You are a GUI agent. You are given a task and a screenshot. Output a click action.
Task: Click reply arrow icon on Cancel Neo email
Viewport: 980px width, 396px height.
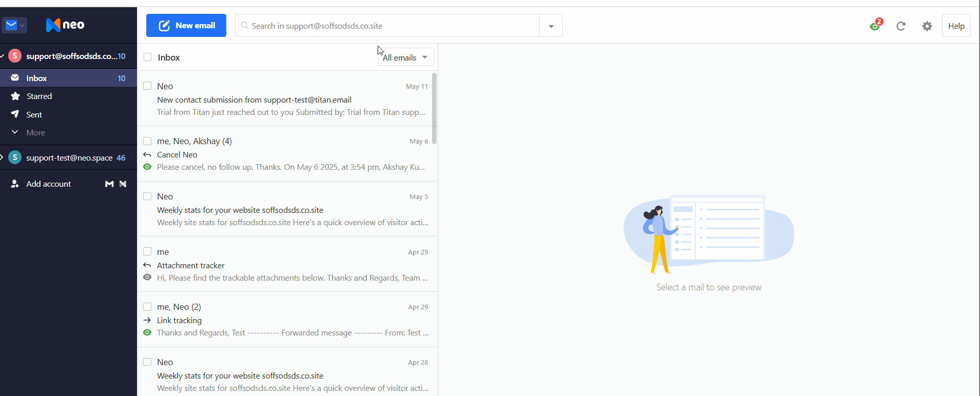[x=147, y=154]
